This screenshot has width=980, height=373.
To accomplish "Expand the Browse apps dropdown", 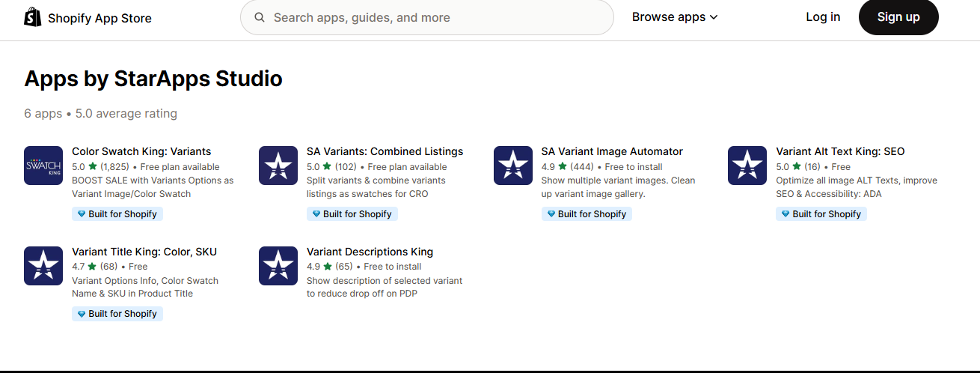I will point(675,17).
